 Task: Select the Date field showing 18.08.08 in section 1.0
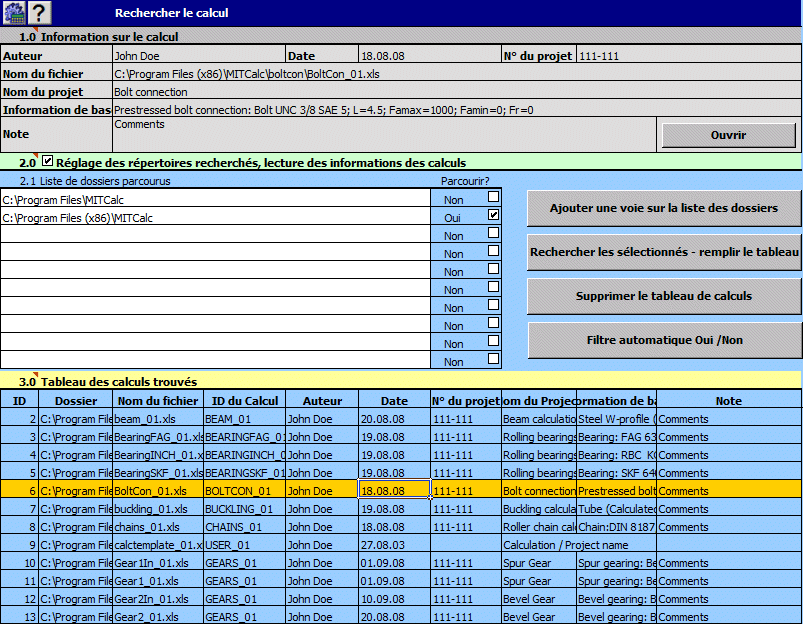(x=430, y=55)
